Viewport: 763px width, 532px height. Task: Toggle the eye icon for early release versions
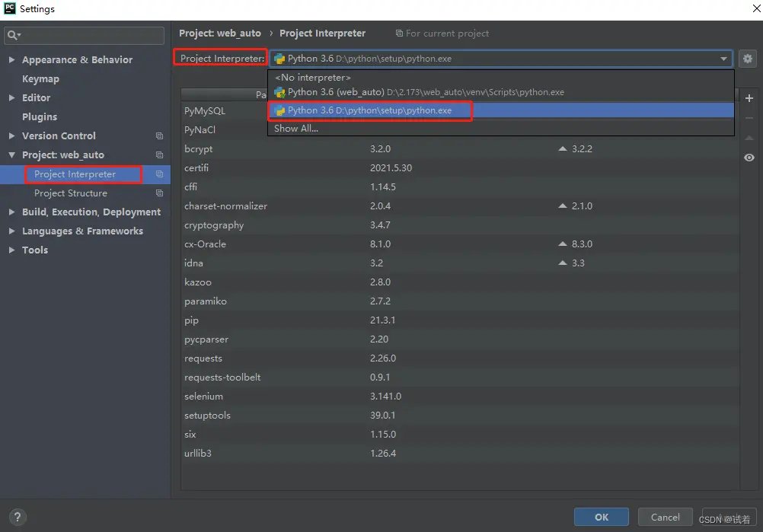point(749,158)
